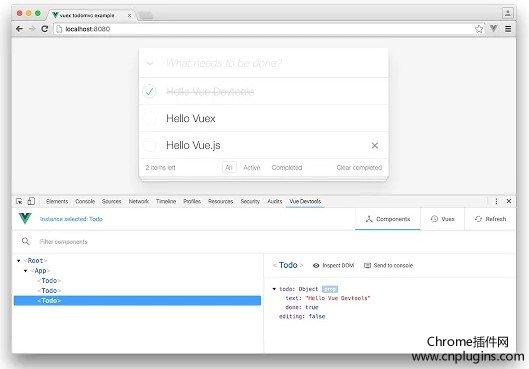This screenshot has height=369, width=529.
Task: Collapse the todo Object property arrow
Action: (274, 289)
